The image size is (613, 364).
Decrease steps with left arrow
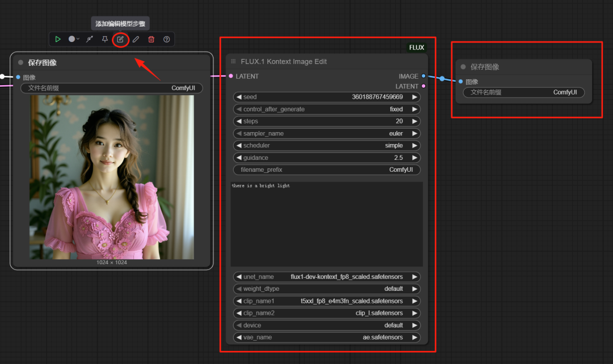[x=239, y=121]
